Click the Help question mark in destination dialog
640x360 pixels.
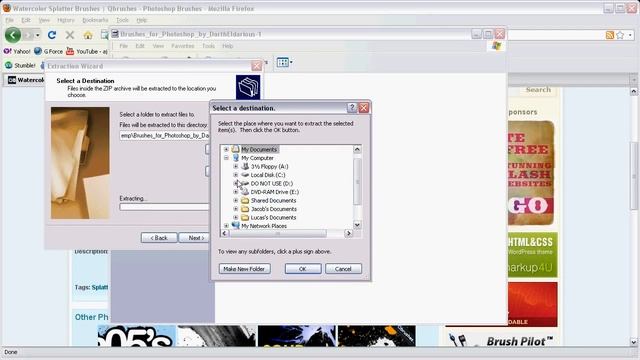[351, 108]
